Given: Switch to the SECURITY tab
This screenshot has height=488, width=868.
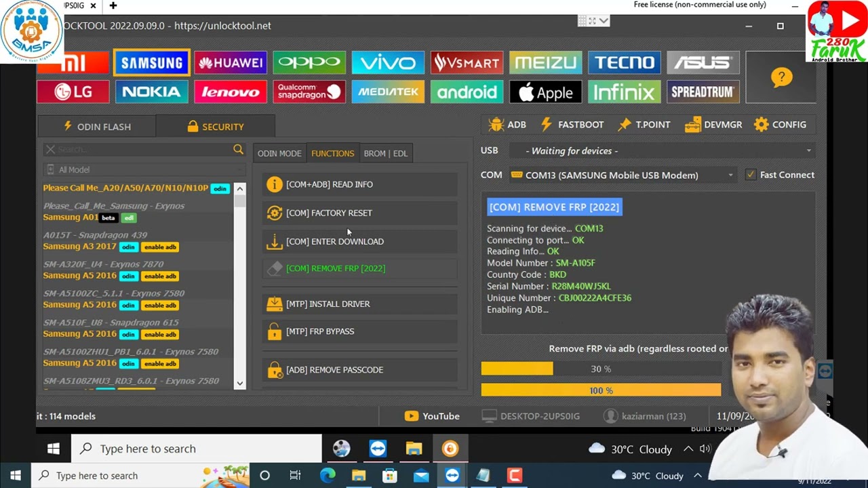Looking at the screenshot, I should (215, 127).
